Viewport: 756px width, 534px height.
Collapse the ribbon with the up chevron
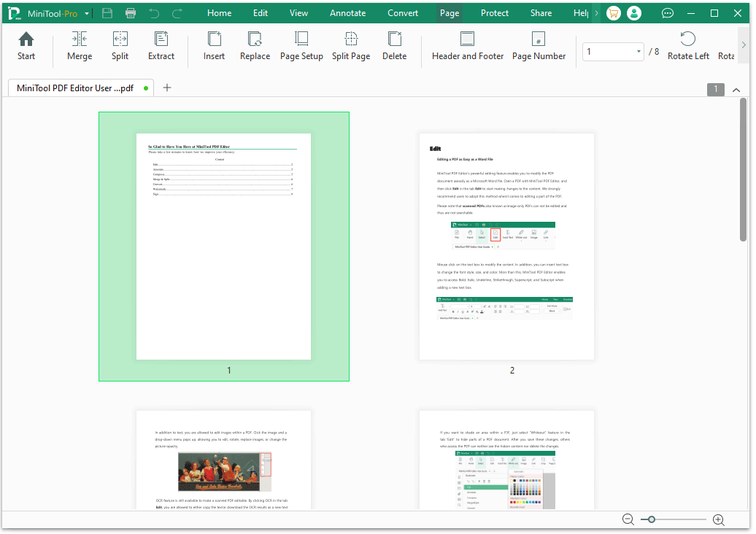pos(736,90)
